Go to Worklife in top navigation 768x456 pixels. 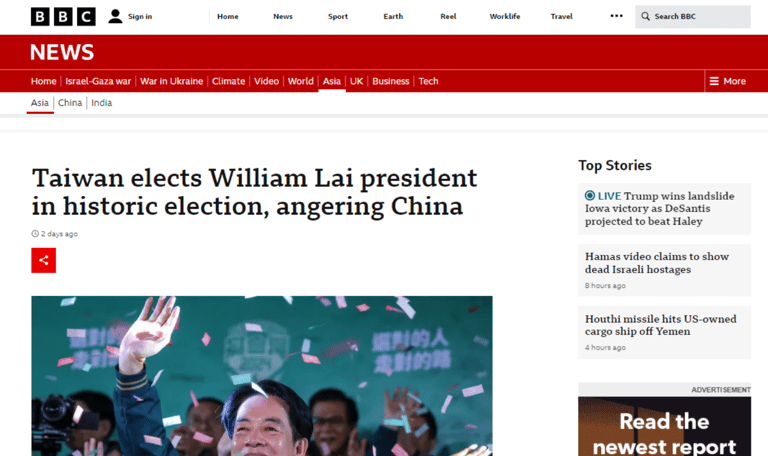click(x=504, y=16)
